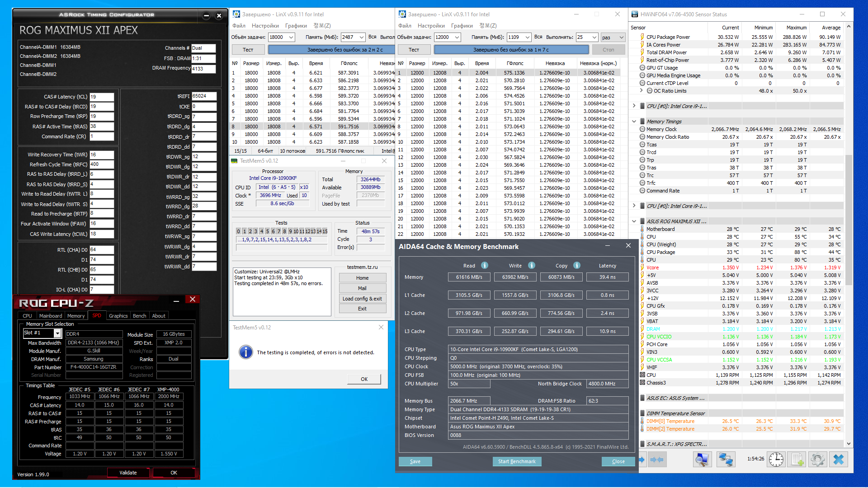Open the 18000 problem size dropdown
Screen dimensions: 868x488
coord(291,38)
